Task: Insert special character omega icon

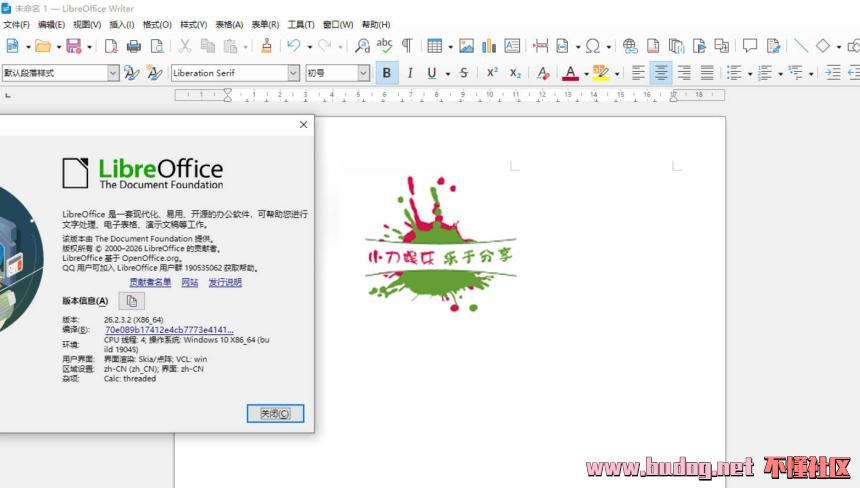Action: [x=593, y=46]
